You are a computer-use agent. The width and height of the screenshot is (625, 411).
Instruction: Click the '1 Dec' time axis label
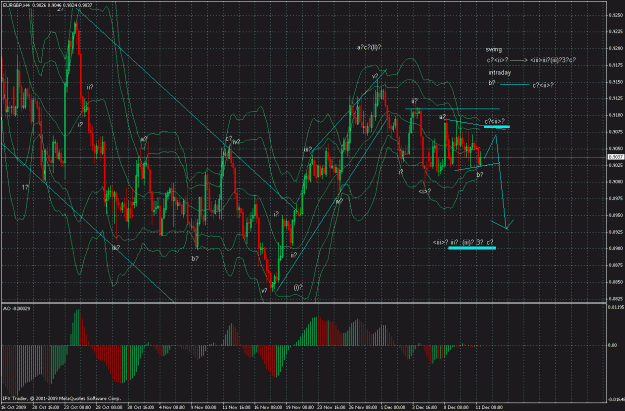click(x=393, y=407)
